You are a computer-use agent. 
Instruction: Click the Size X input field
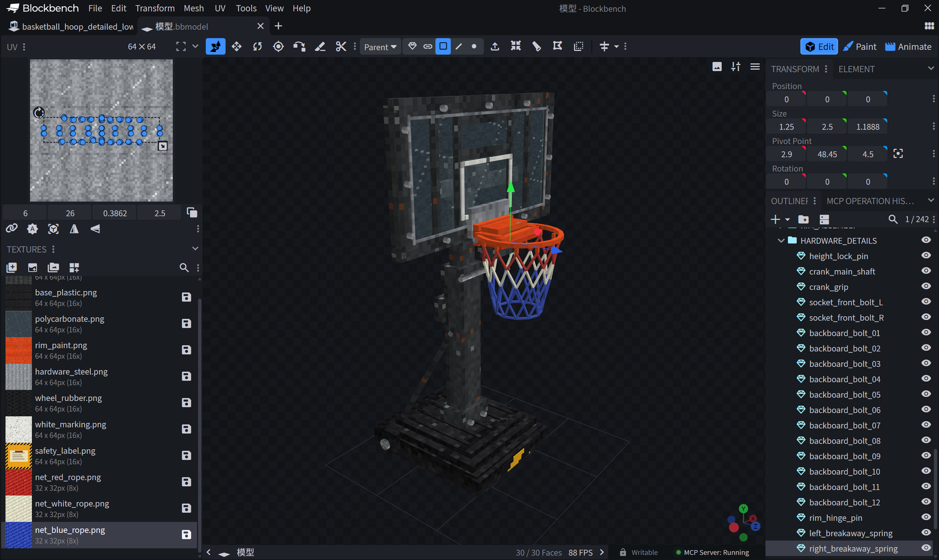point(786,127)
